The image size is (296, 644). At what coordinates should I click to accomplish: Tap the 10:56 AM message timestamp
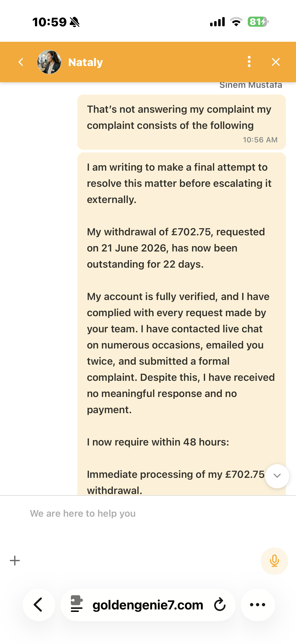(x=260, y=140)
